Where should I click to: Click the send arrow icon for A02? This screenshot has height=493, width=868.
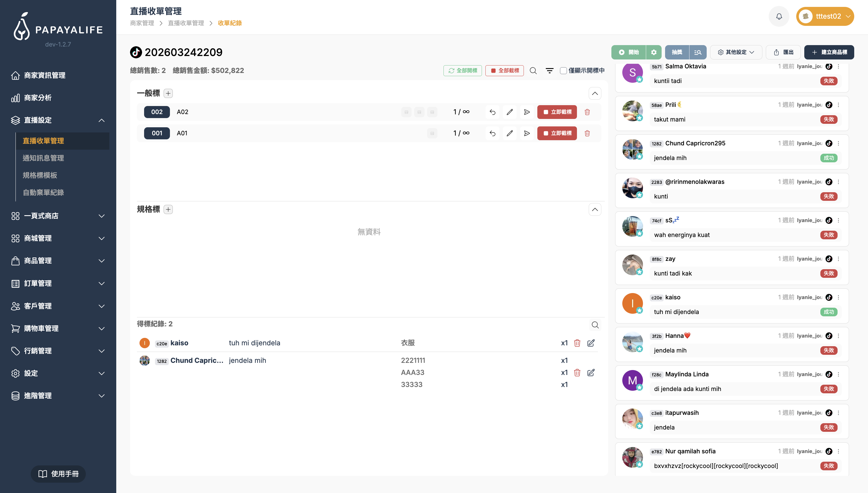527,112
